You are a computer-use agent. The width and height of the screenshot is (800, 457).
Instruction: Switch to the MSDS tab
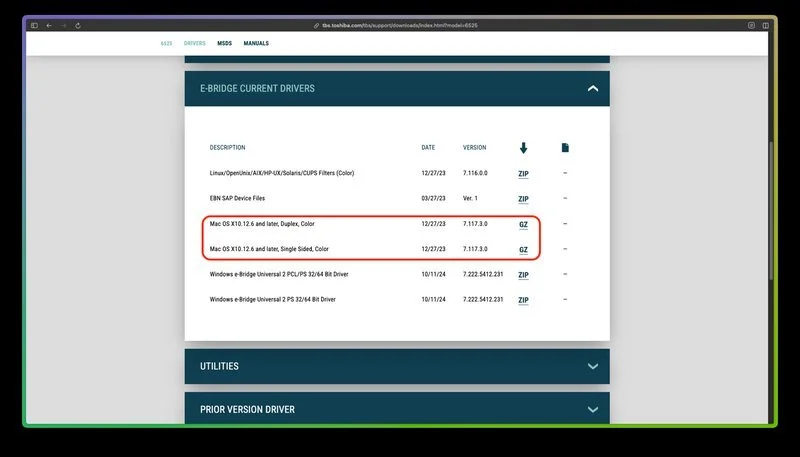point(224,43)
